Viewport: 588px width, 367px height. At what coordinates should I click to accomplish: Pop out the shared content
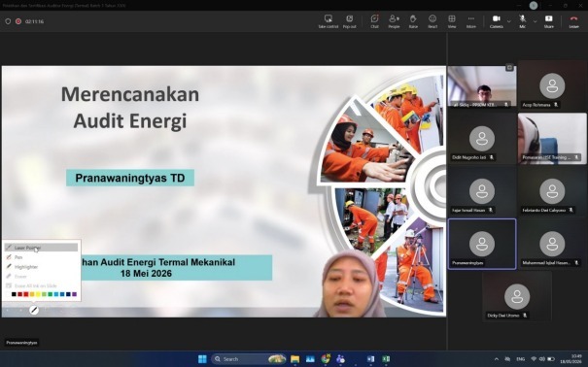(349, 21)
